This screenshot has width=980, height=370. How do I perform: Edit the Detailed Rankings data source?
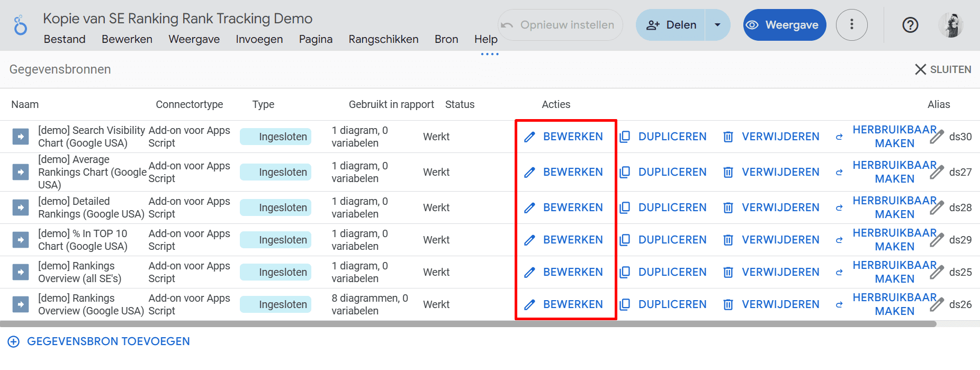(563, 207)
